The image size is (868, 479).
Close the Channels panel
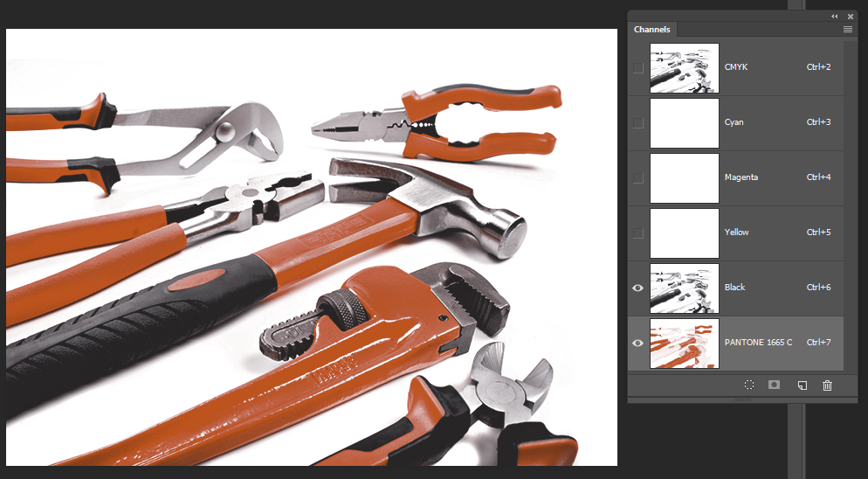point(851,17)
